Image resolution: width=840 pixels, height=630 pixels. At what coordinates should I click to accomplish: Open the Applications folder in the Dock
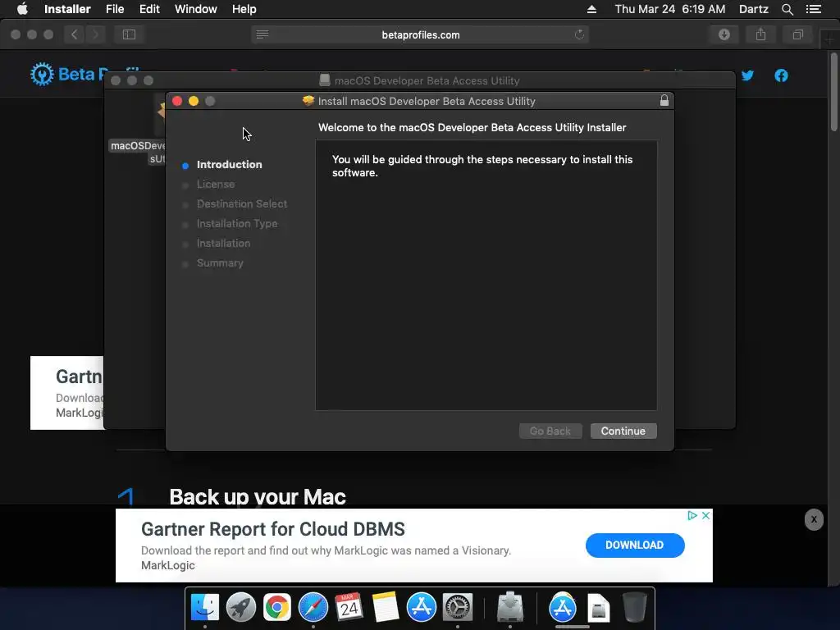click(563, 608)
